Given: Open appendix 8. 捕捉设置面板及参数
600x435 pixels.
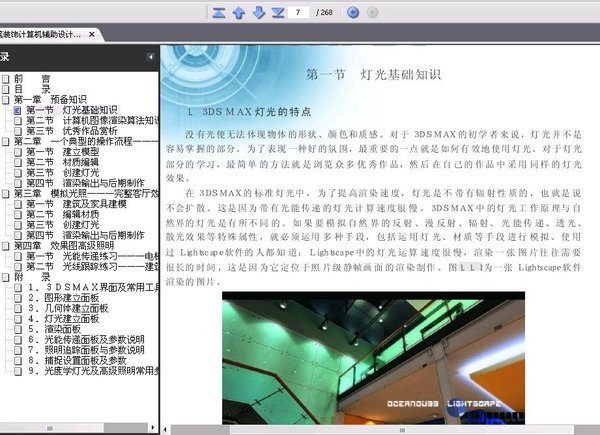Looking at the screenshot, I should [x=77, y=360].
